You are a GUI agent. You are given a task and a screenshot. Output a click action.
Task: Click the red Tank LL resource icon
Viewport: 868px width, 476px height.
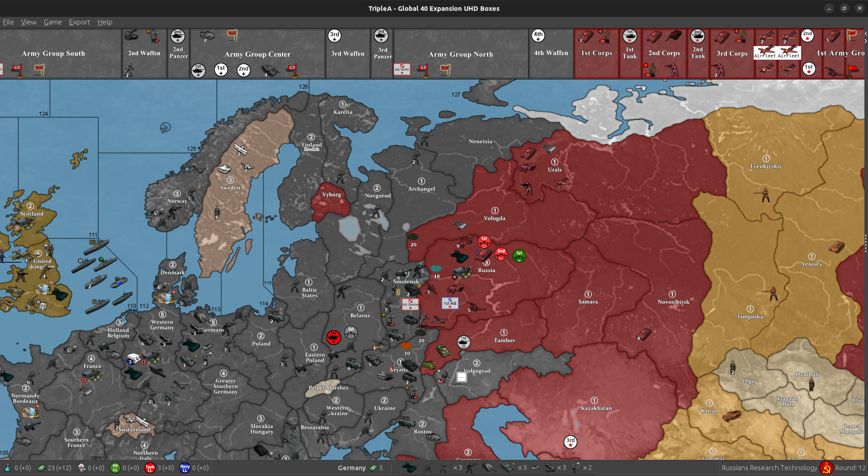point(150,468)
